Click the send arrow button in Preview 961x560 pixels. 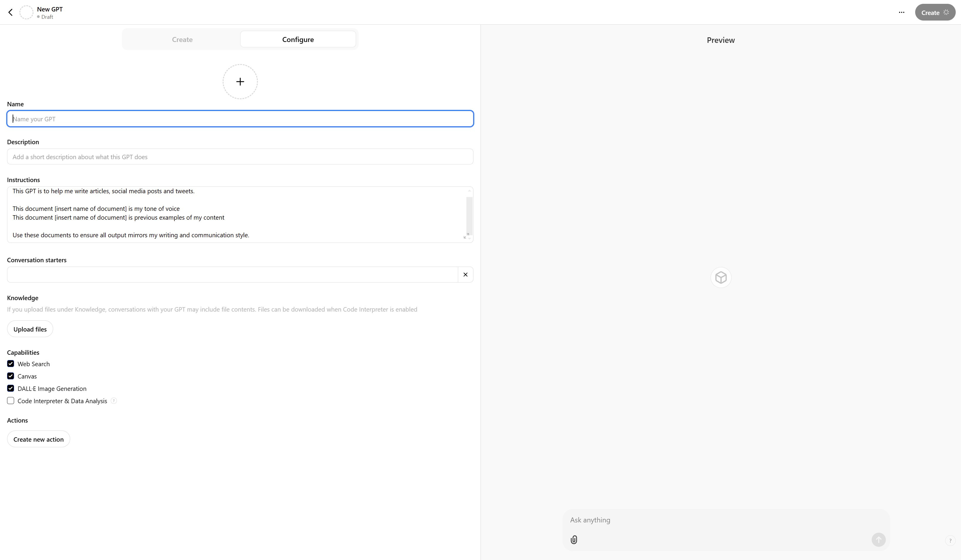click(x=878, y=539)
